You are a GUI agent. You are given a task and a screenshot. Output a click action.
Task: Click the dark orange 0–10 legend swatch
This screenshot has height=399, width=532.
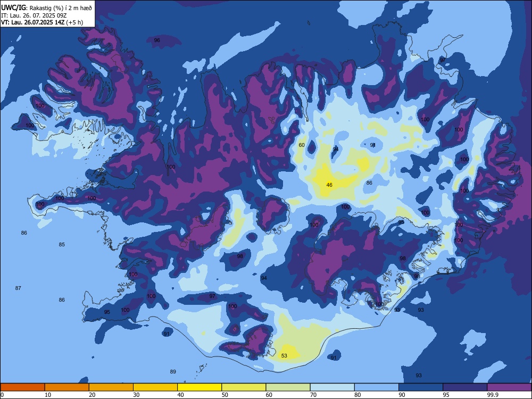point(22,387)
